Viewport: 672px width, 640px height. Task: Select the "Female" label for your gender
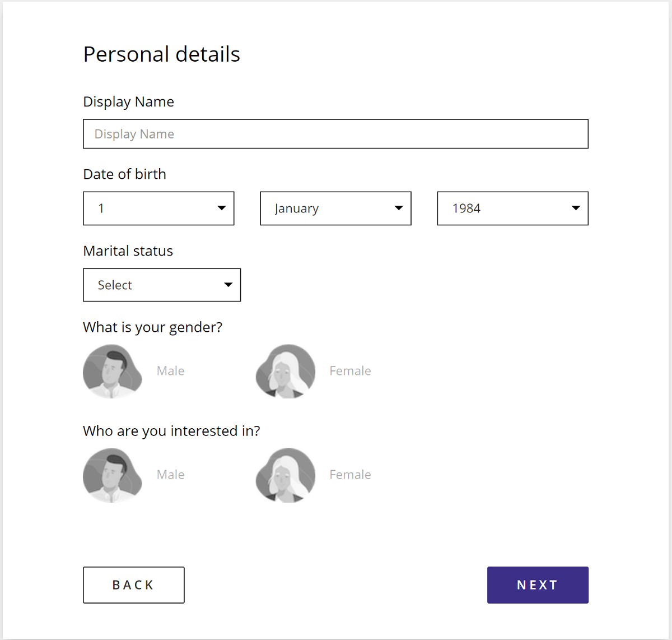350,371
